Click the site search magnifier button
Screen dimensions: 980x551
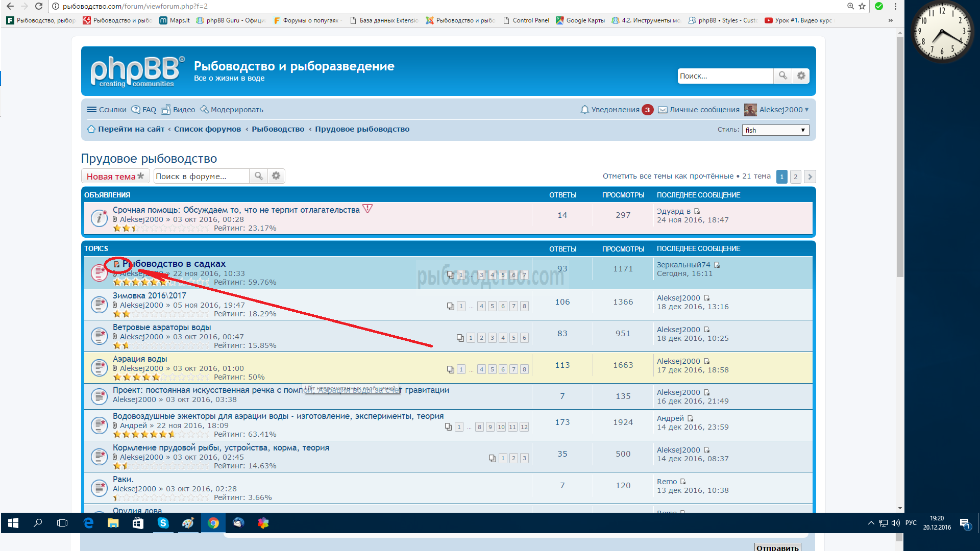782,76
